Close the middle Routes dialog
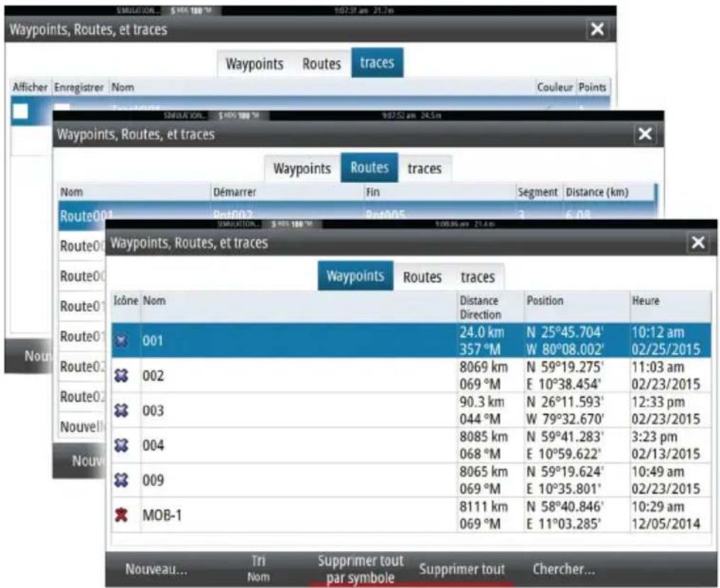Image resolution: width=720 pixels, height=588 pixels. coord(644,134)
